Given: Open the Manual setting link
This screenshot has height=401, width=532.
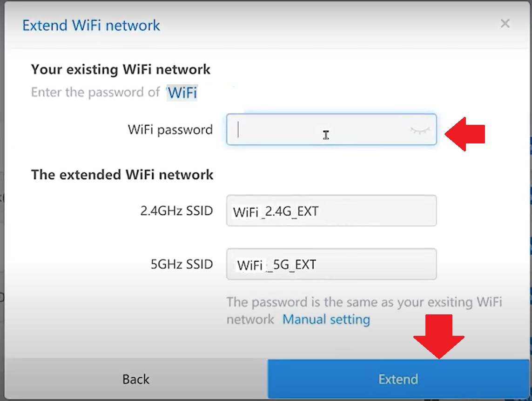Looking at the screenshot, I should pyautogui.click(x=326, y=319).
